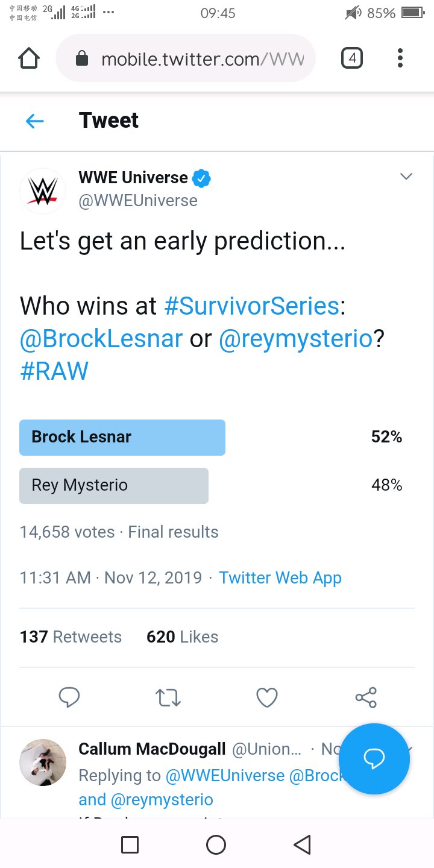Tap the back arrow beside Tweet
Screen dimensions: 434x868
pos(35,121)
